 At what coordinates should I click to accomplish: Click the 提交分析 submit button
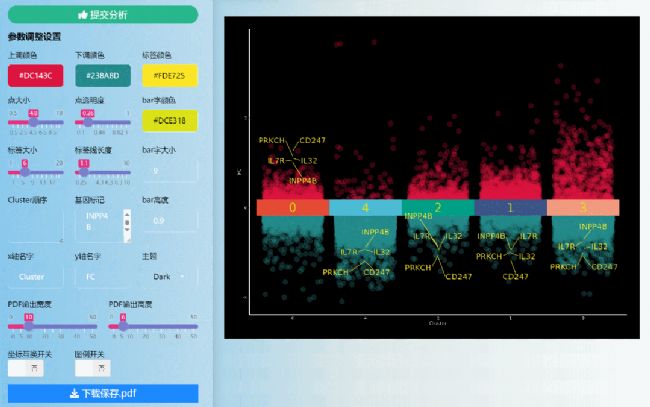102,15
